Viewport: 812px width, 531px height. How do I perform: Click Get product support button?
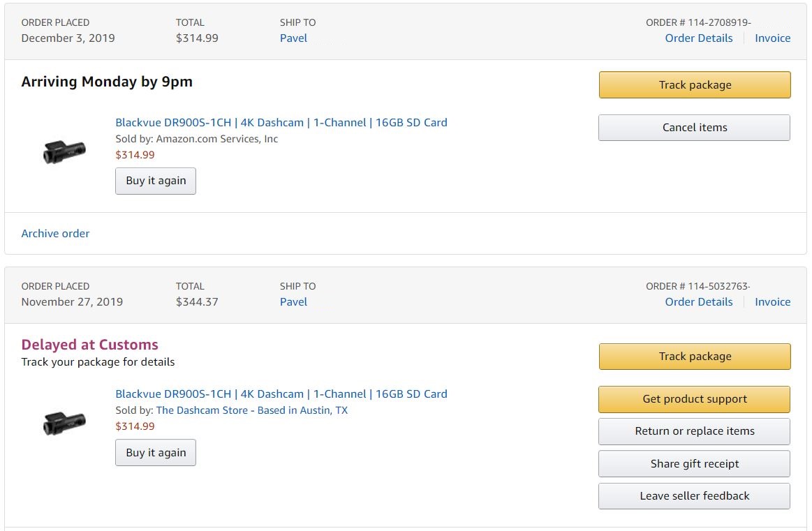click(x=694, y=399)
